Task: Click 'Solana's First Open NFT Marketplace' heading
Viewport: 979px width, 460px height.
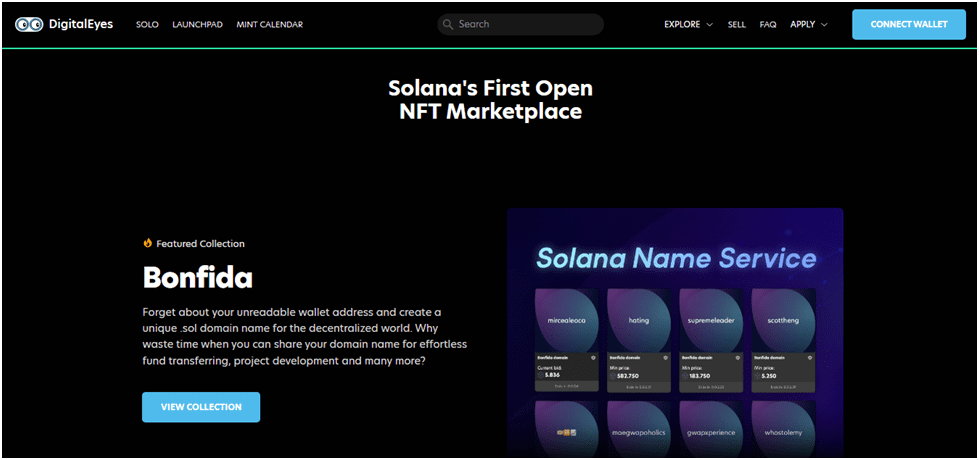Action: click(490, 99)
